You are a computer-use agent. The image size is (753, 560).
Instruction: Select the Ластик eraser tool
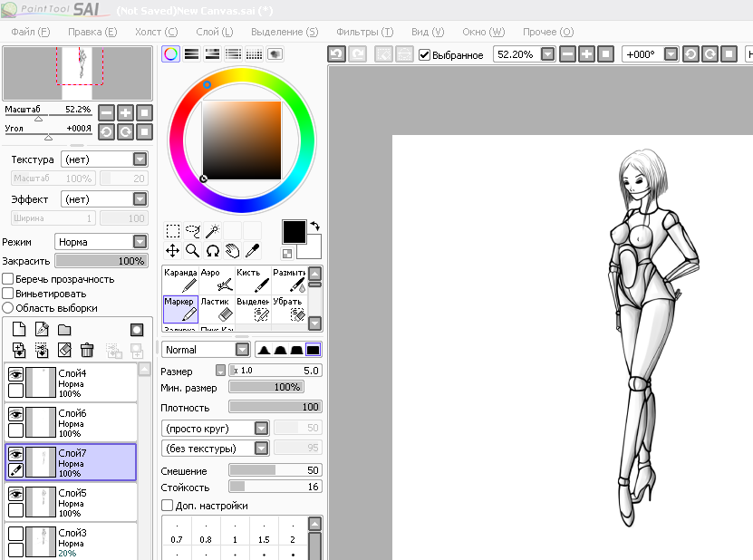217,309
